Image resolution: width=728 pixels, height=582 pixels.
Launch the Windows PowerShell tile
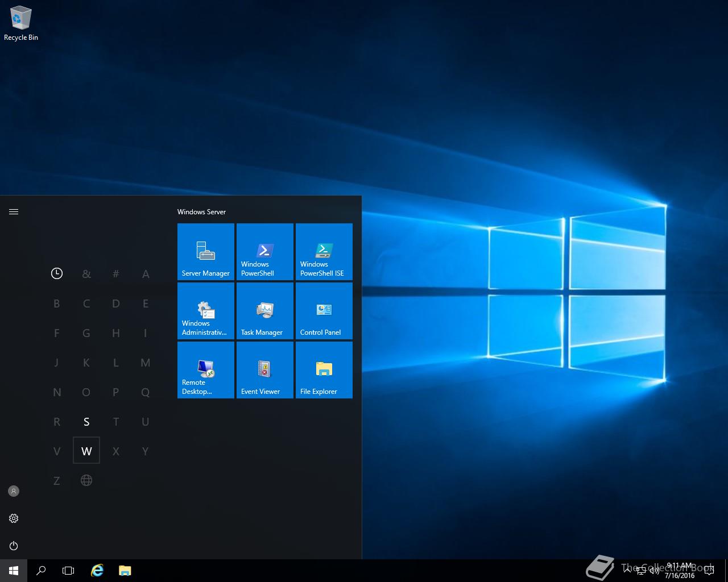coord(265,252)
